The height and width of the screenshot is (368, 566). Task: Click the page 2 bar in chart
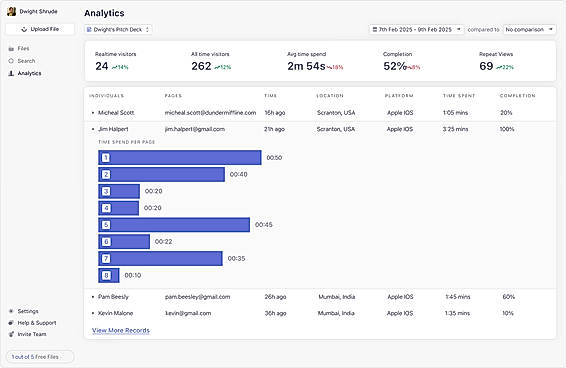click(161, 174)
